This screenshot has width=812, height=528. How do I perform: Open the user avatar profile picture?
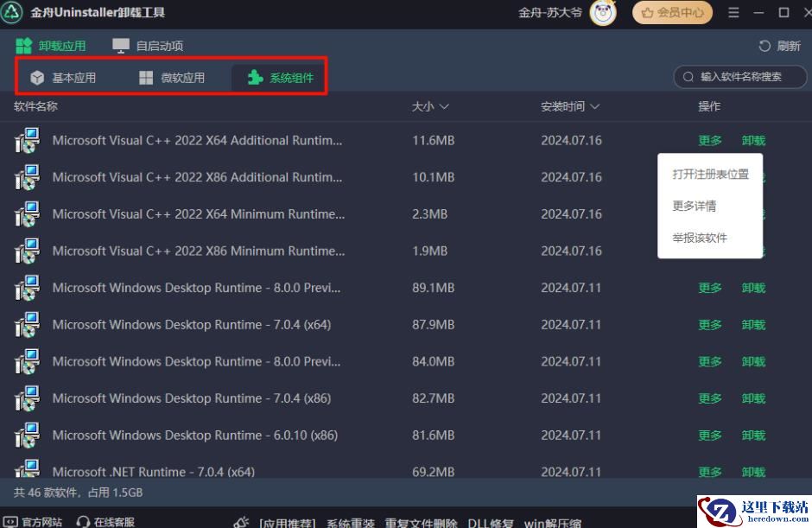603,12
